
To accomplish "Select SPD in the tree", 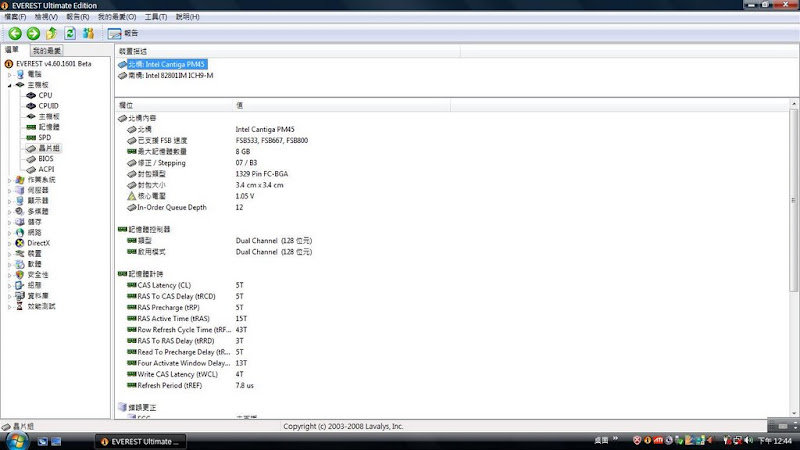I will point(45,138).
